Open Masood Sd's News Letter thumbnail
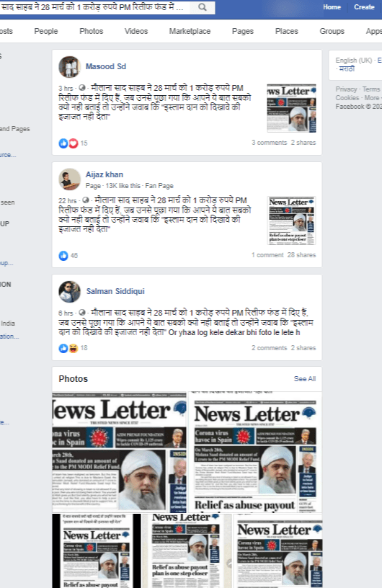Image resolution: width=382 pixels, height=588 pixels. [291, 108]
